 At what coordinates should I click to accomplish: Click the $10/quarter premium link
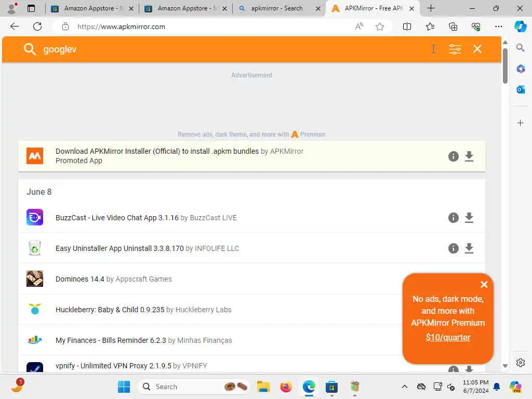tap(448, 337)
